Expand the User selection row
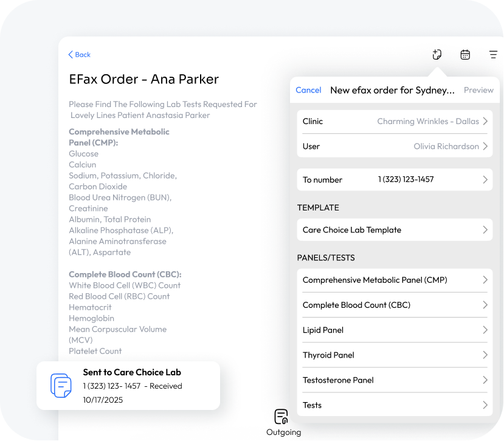The image size is (504, 441). tap(395, 147)
